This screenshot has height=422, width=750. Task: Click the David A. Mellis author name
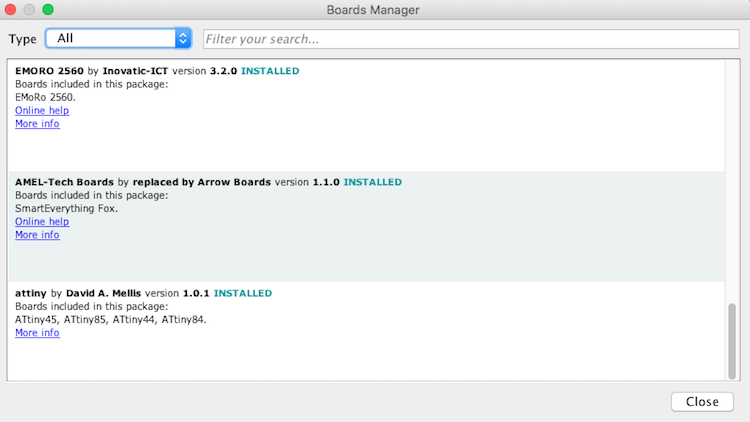[x=103, y=293]
